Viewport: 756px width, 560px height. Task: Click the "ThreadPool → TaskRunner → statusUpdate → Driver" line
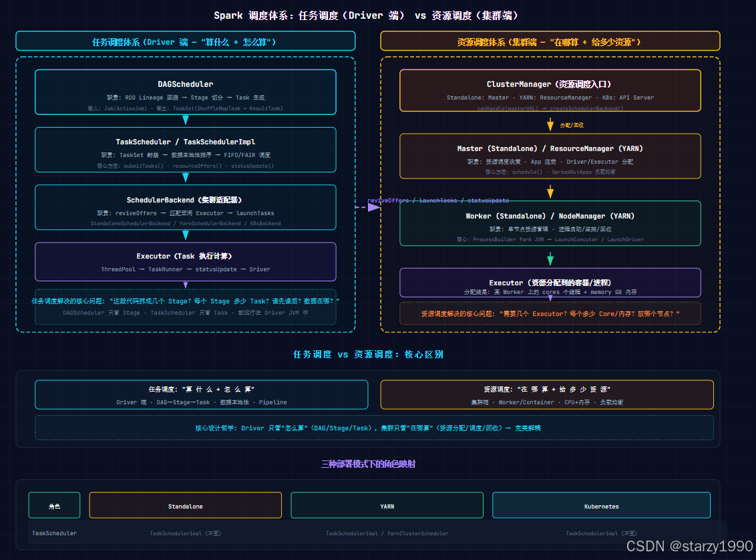186,269
